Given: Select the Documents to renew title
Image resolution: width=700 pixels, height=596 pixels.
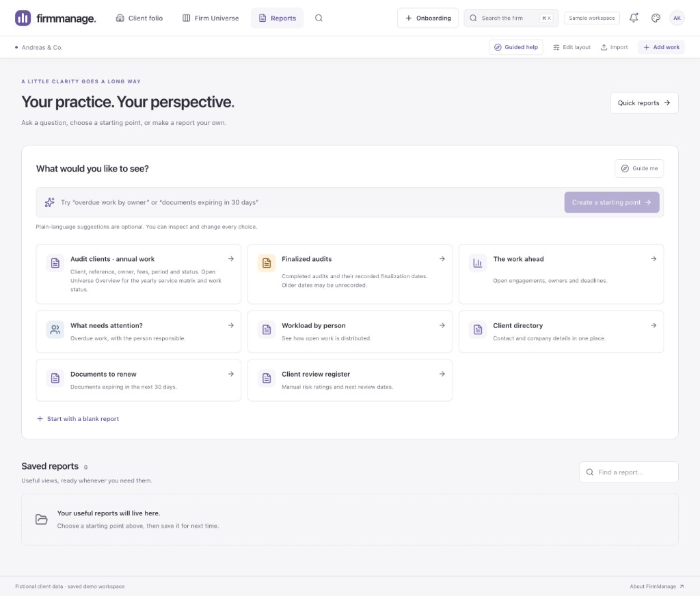Looking at the screenshot, I should 104,374.
